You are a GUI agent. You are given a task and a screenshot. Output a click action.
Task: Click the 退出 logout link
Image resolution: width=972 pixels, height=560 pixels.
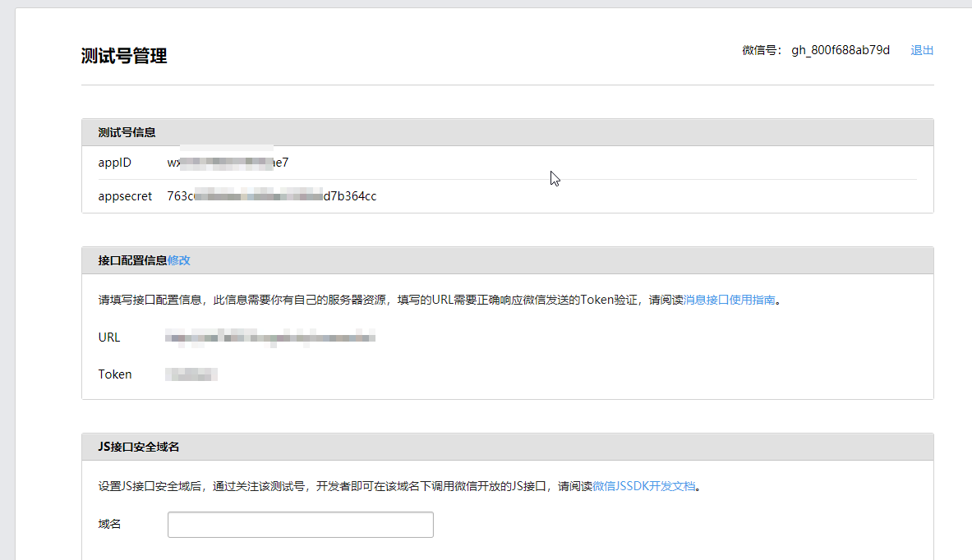pyautogui.click(x=921, y=49)
